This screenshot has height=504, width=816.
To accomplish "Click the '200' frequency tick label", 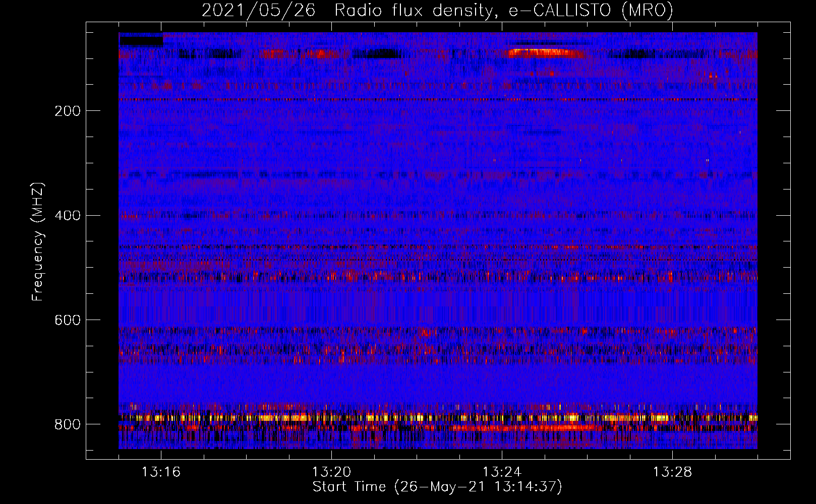I will 68,111.
